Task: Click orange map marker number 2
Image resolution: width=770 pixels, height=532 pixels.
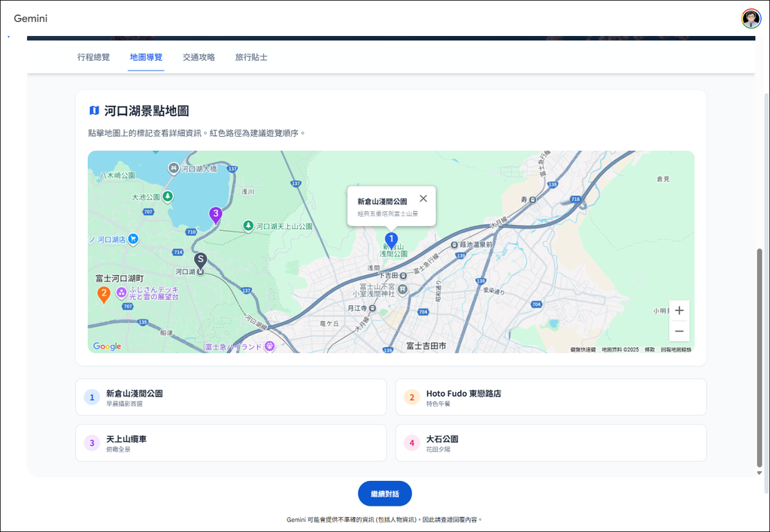Action: coord(104,295)
